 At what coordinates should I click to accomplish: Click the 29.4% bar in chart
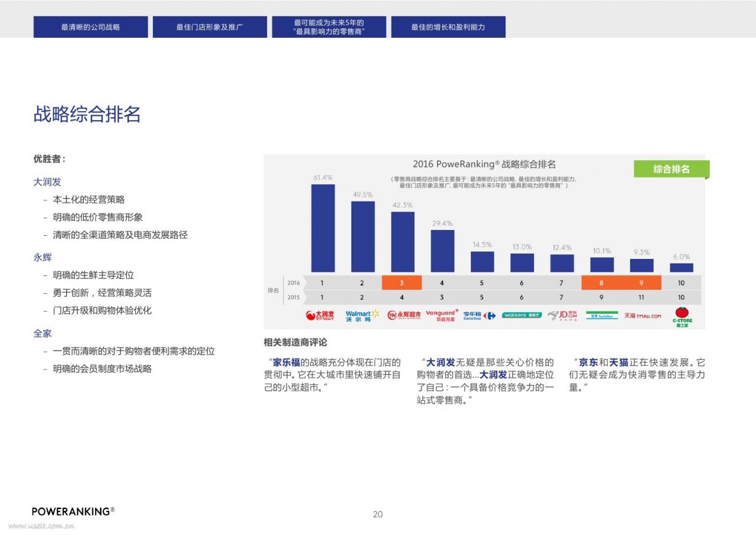click(442, 251)
